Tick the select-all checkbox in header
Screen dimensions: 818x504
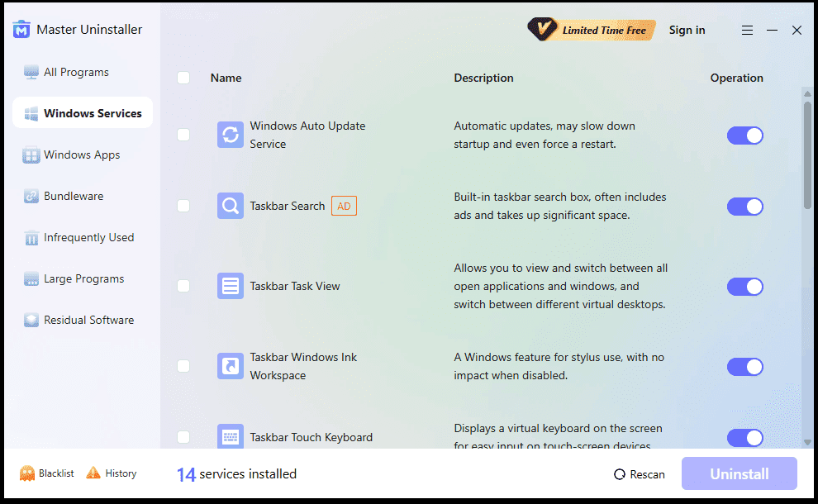pyautogui.click(x=183, y=78)
